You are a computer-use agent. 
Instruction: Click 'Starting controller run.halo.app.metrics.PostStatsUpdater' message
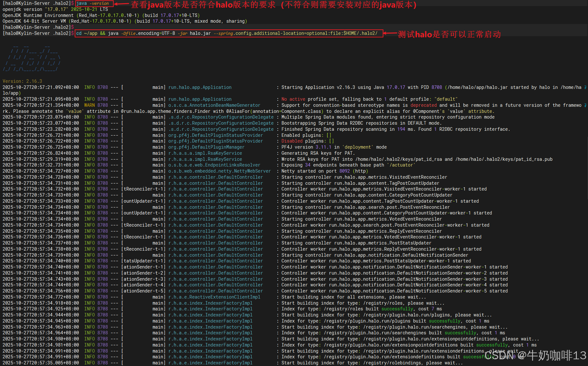pos(356,243)
